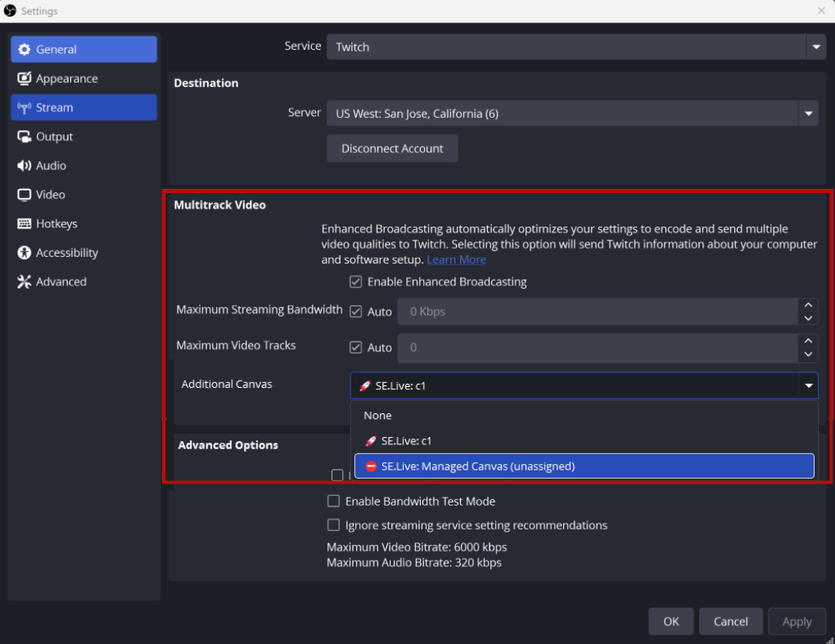Collapse the Additional Canvas dropdown arrow
The height and width of the screenshot is (644, 835).
click(x=808, y=385)
